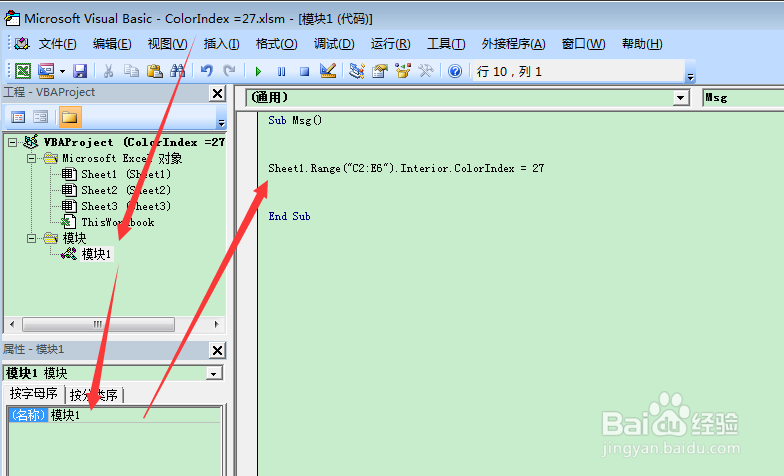Open the 运行(R) menu
The width and height of the screenshot is (784, 476).
(x=390, y=44)
